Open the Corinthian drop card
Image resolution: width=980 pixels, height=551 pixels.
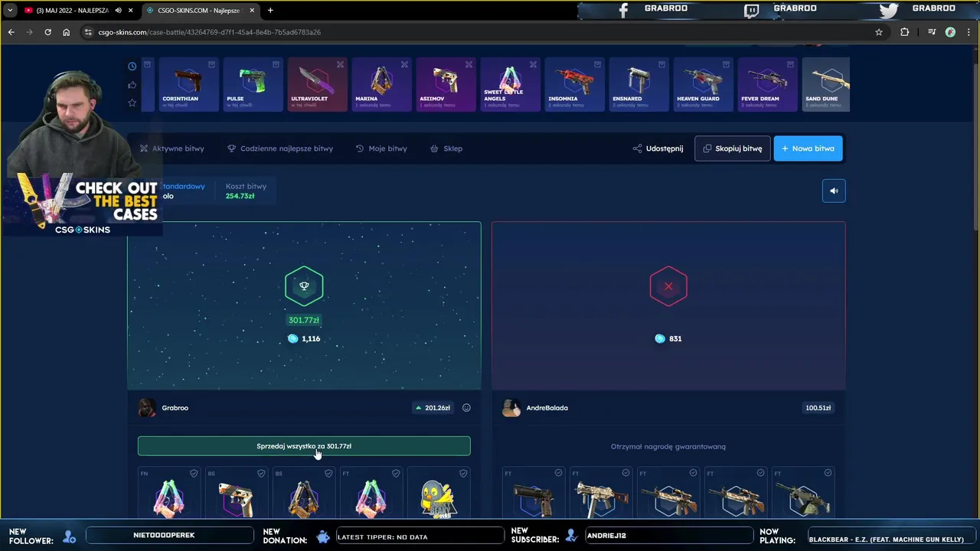pyautogui.click(x=188, y=84)
